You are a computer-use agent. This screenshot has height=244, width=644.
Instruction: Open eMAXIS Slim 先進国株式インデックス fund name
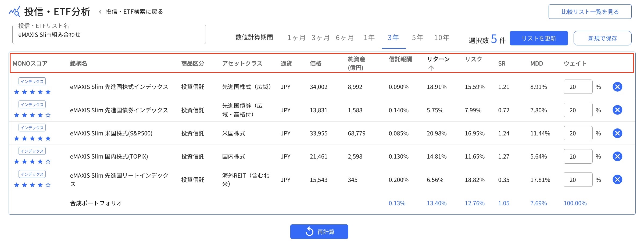[x=119, y=87]
